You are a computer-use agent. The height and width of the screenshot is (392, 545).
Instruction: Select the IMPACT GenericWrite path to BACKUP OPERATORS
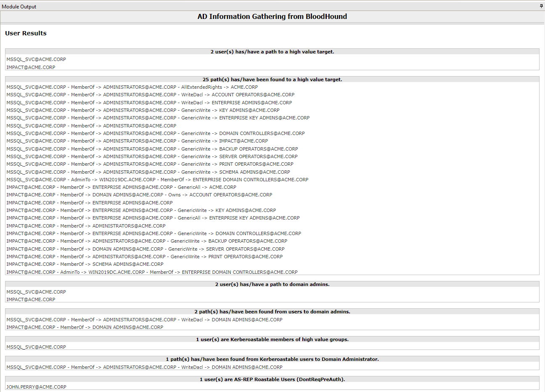tap(147, 241)
